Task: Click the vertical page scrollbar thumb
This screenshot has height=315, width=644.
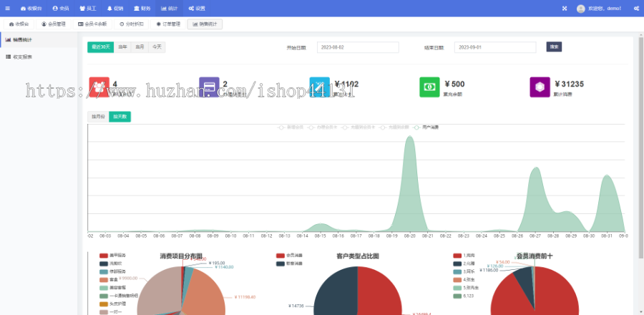Action: (x=640, y=148)
